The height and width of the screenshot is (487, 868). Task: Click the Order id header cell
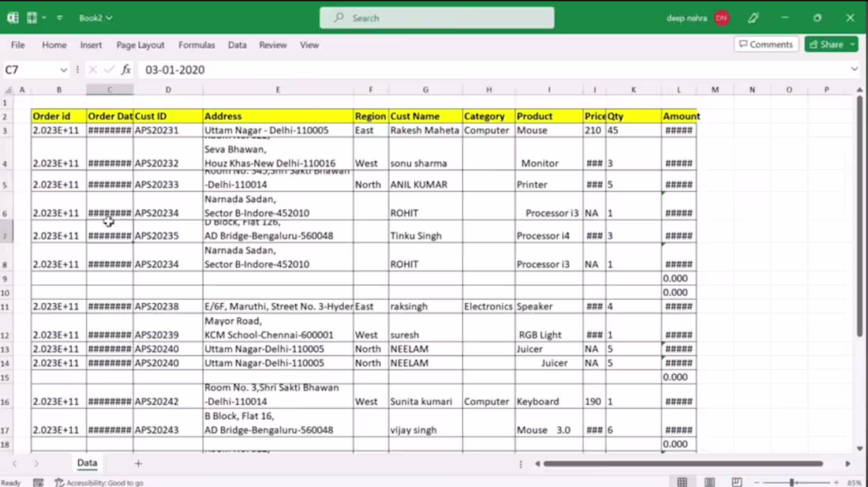click(58, 116)
